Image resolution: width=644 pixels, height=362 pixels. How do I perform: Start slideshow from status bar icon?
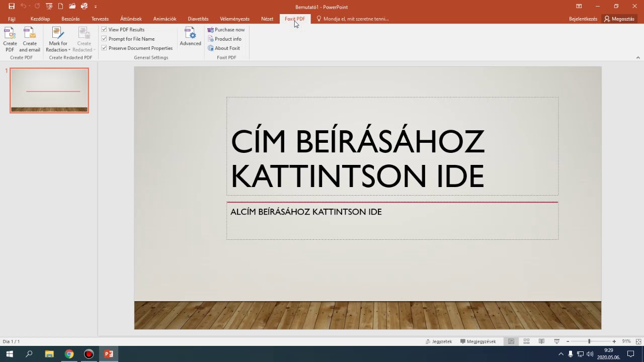(556, 341)
